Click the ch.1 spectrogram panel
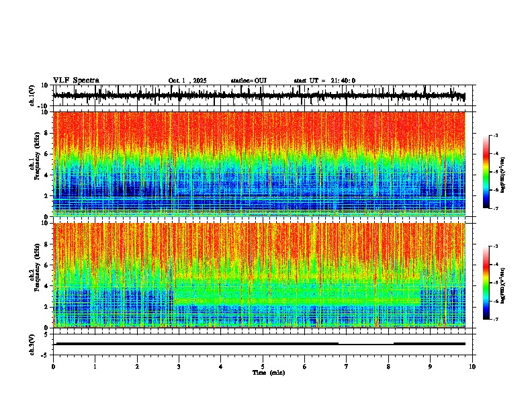The width and height of the screenshot is (532, 411). coord(259,164)
